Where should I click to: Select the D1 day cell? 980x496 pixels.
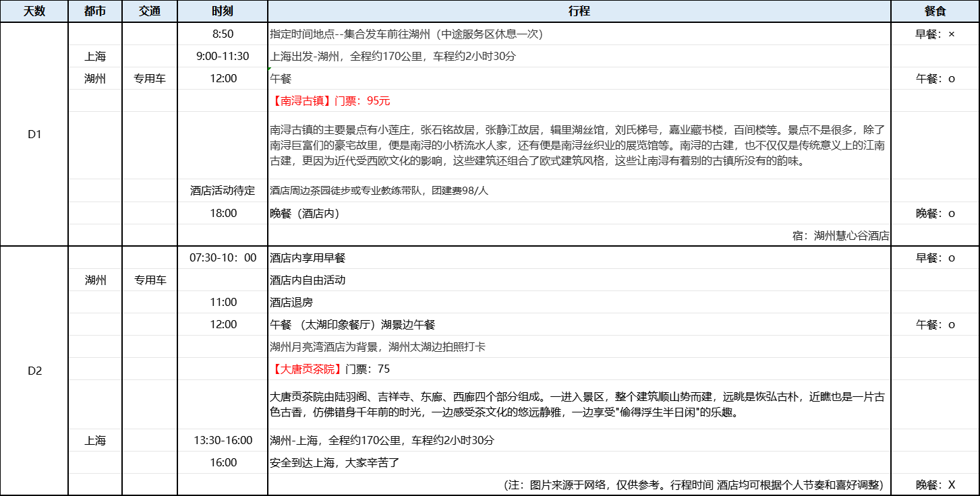pyautogui.click(x=34, y=134)
